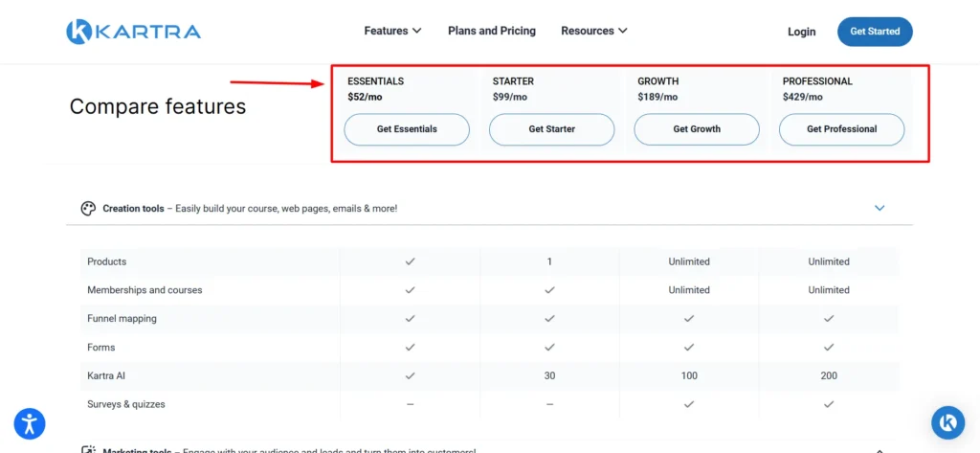Screen dimensions: 980x453
Task: Expand the Features dropdown menu
Action: point(392,31)
